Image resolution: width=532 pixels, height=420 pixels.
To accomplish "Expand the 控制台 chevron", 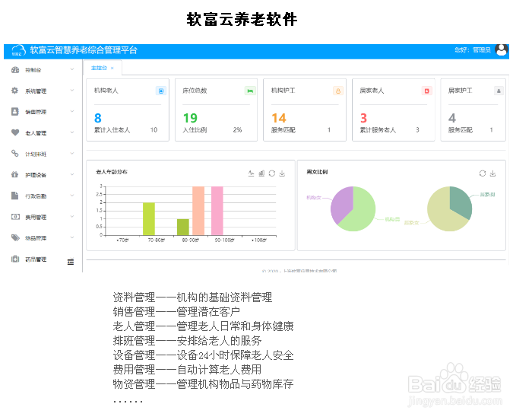I will pos(72,69).
